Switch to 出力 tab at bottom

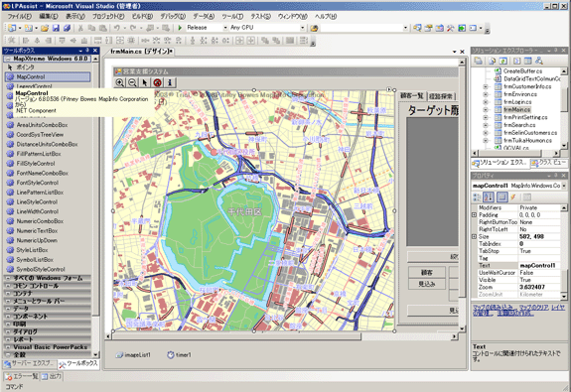tap(52, 376)
